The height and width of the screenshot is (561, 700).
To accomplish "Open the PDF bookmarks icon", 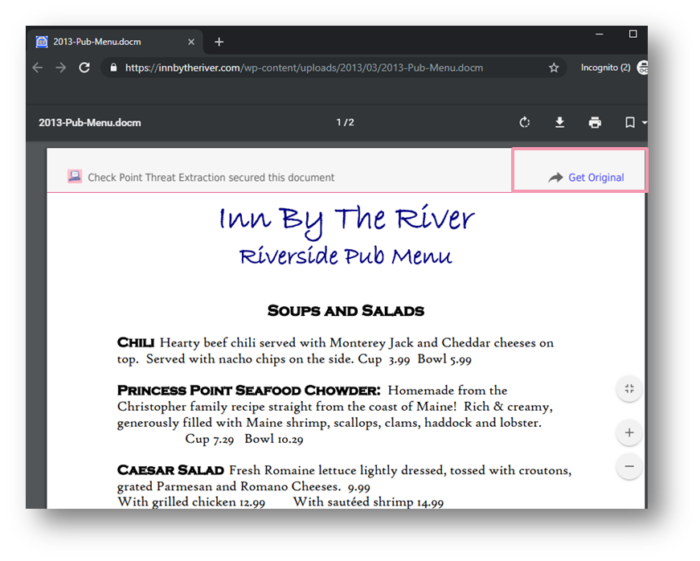I will click(630, 123).
